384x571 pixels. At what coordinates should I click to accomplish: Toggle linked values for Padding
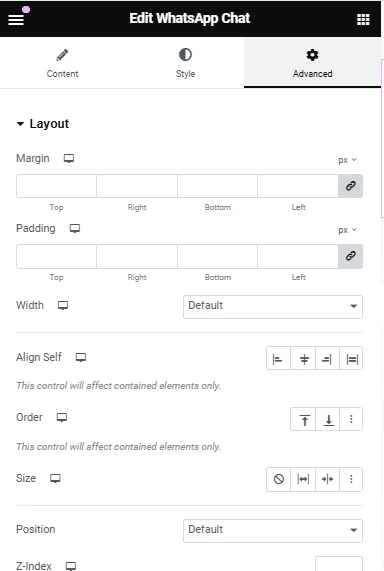point(350,256)
